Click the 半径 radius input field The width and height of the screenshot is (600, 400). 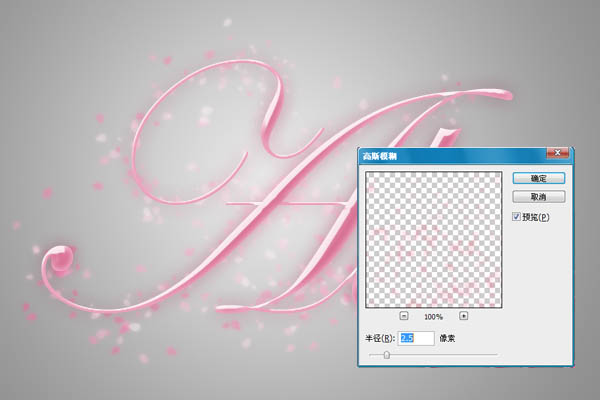(x=417, y=338)
